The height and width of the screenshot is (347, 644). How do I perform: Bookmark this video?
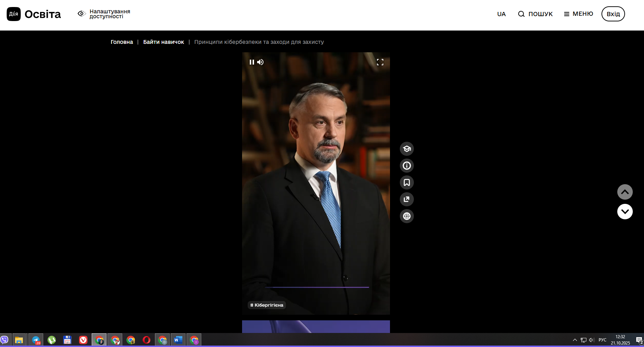(x=406, y=182)
